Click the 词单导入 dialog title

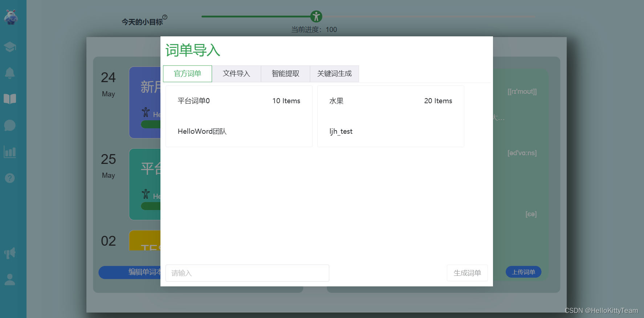click(x=193, y=50)
